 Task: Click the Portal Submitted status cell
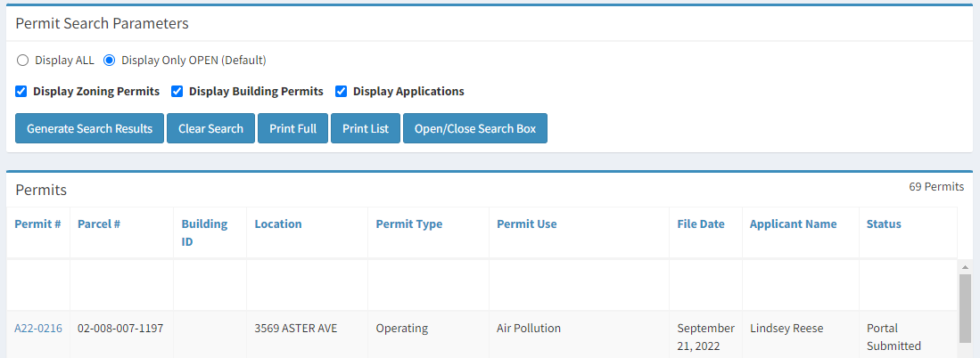pyautogui.click(x=894, y=337)
